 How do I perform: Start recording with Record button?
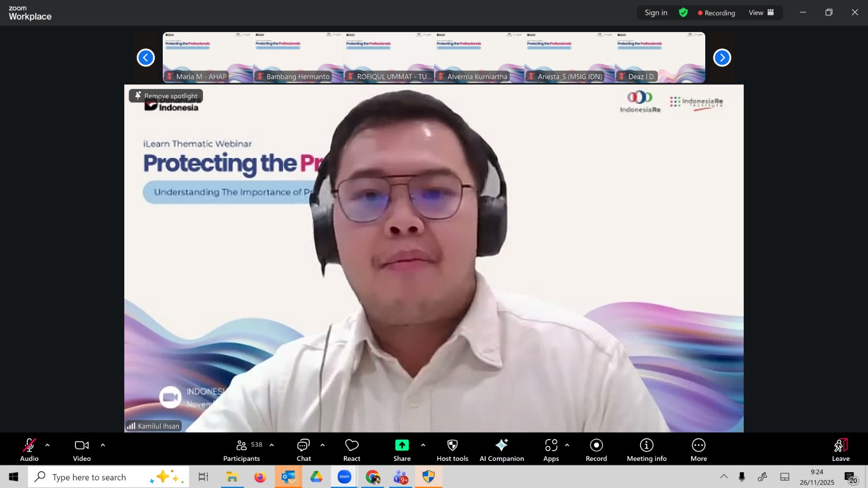[x=596, y=450]
